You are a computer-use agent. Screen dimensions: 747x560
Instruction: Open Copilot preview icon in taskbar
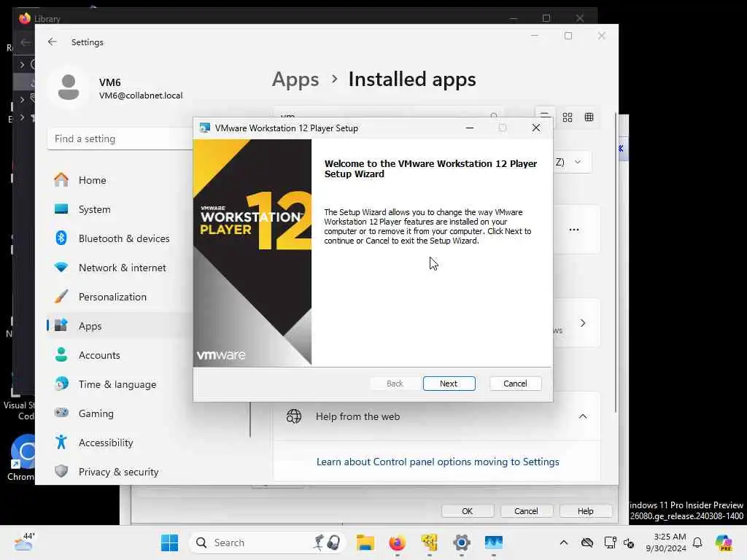[724, 542]
